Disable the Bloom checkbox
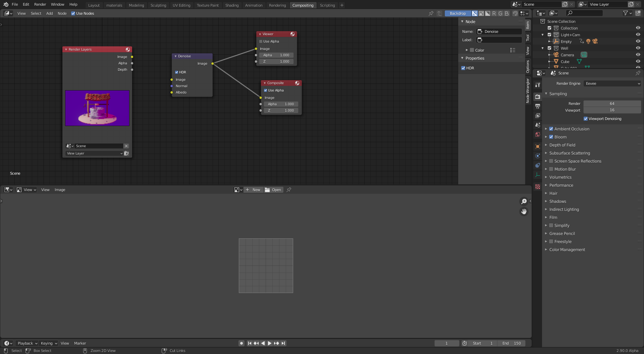The width and height of the screenshot is (644, 354). [x=551, y=137]
